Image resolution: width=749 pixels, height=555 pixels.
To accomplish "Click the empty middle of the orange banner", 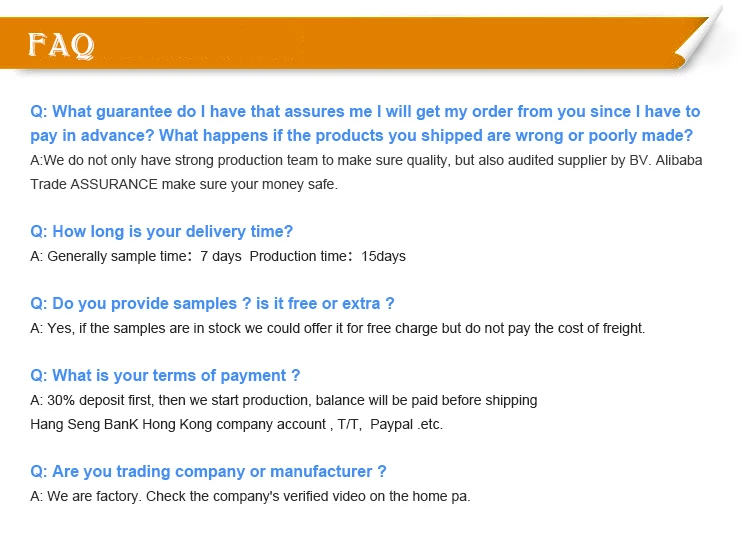I will tap(380, 45).
